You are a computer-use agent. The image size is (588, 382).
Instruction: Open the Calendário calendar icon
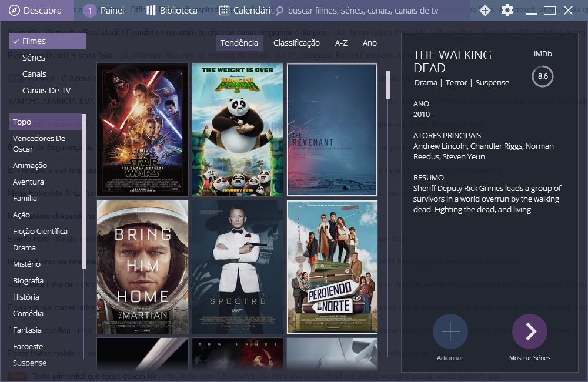click(224, 11)
